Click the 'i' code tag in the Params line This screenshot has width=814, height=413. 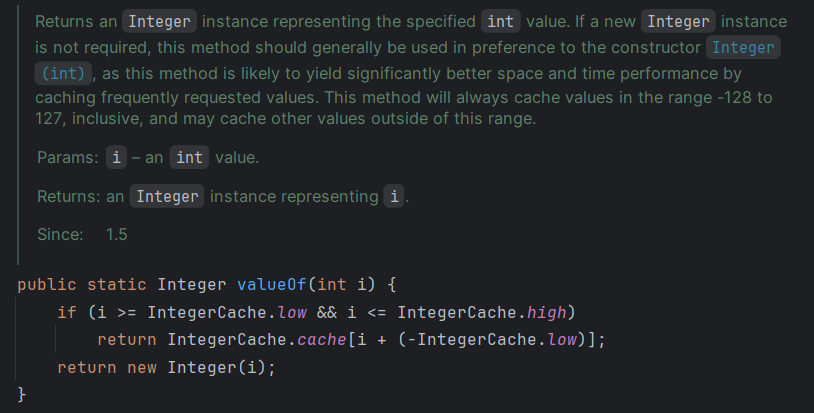tap(117, 158)
